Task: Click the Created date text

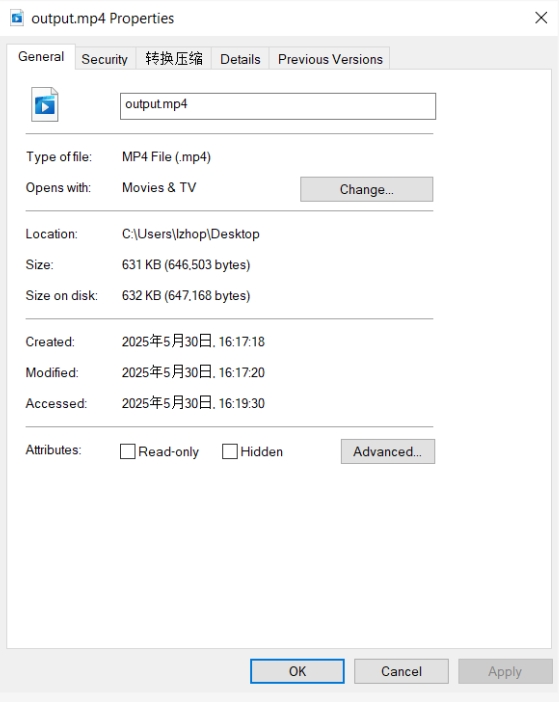Action: tap(193, 342)
